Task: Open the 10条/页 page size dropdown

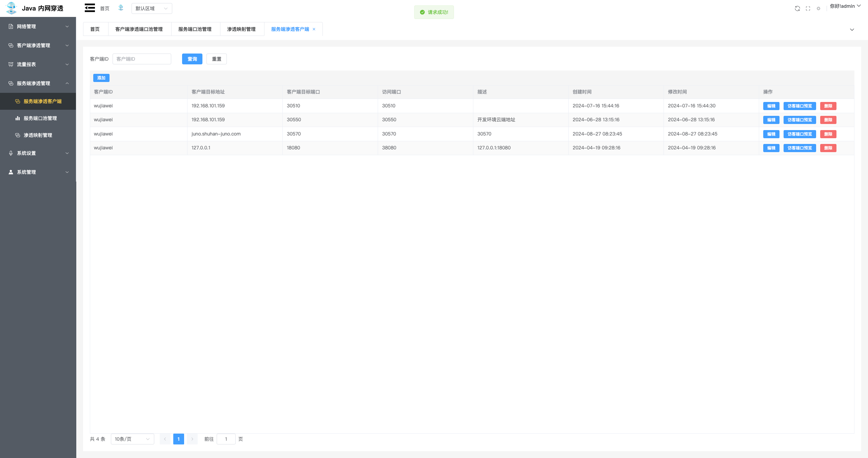Action: tap(132, 439)
